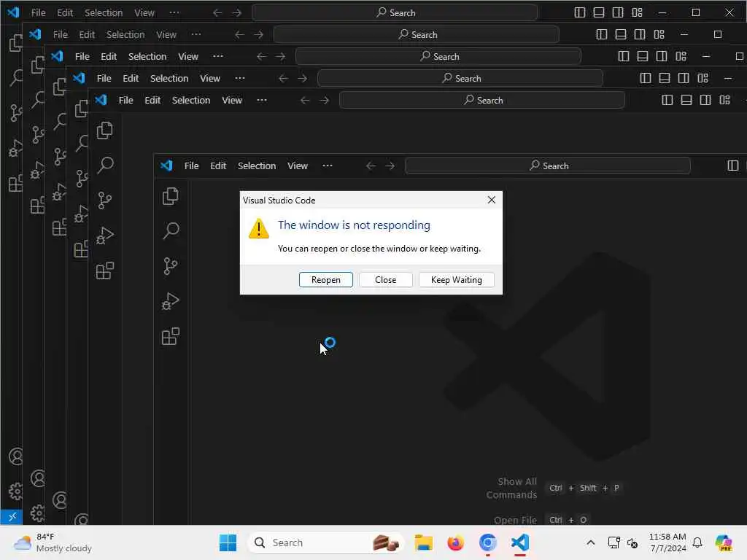This screenshot has width=747, height=560.
Task: Open Run and Debug in second window sidebar
Action: [x=105, y=236]
